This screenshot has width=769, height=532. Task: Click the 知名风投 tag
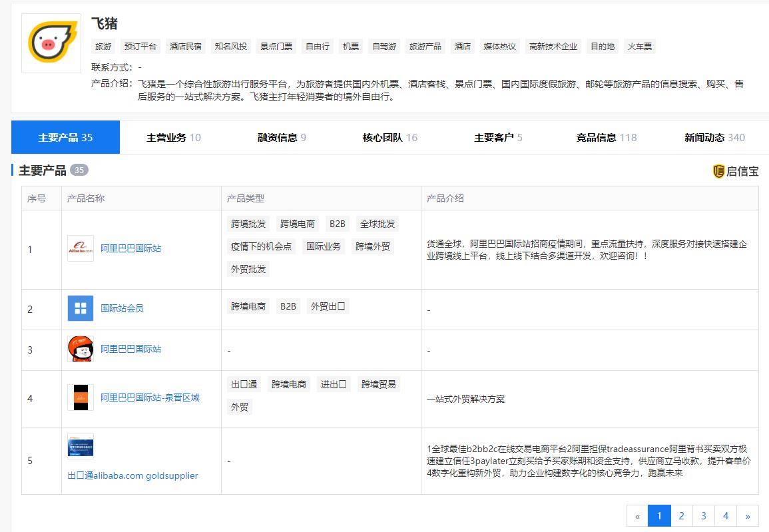pos(230,47)
